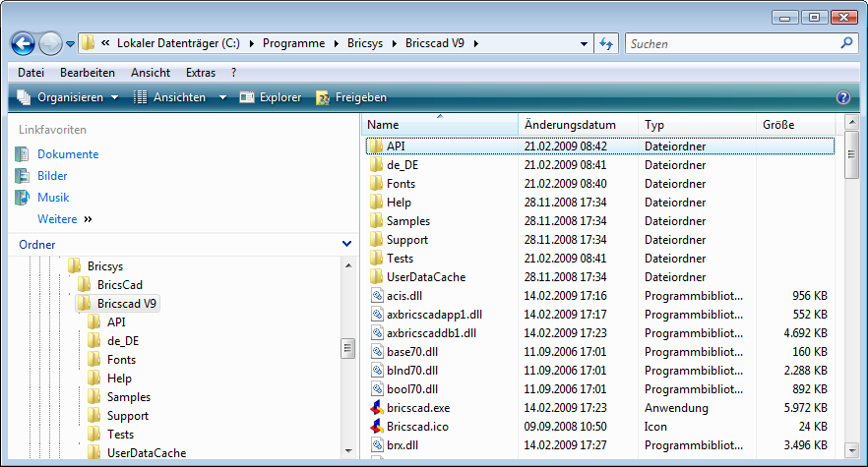Sort by the Name column header
This screenshot has height=467, width=868.
click(440, 125)
